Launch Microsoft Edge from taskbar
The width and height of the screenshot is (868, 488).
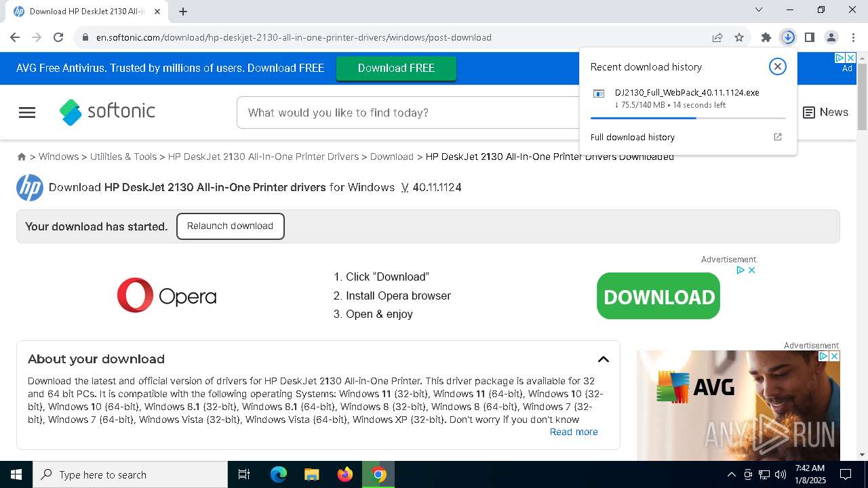pyautogui.click(x=279, y=474)
